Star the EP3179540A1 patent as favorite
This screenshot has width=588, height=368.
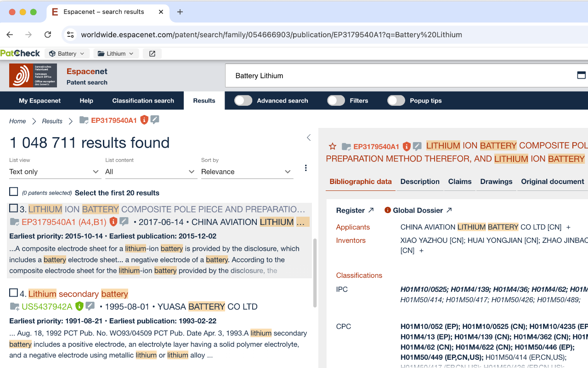coord(333,146)
